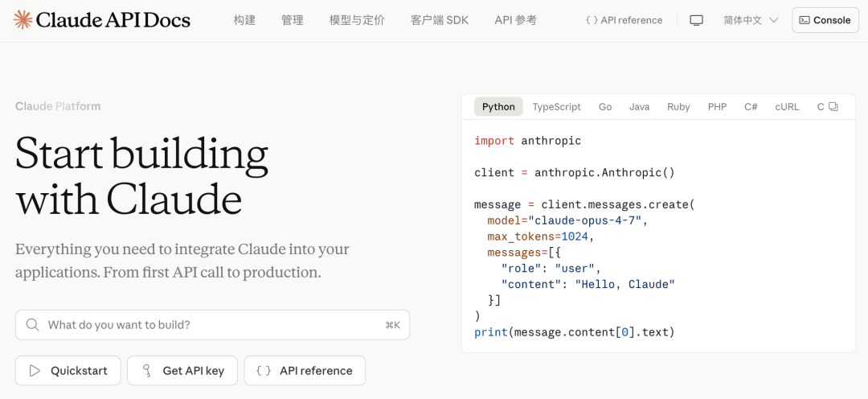The width and height of the screenshot is (868, 399).
Task: Copy code using the copy icon
Action: tap(833, 107)
